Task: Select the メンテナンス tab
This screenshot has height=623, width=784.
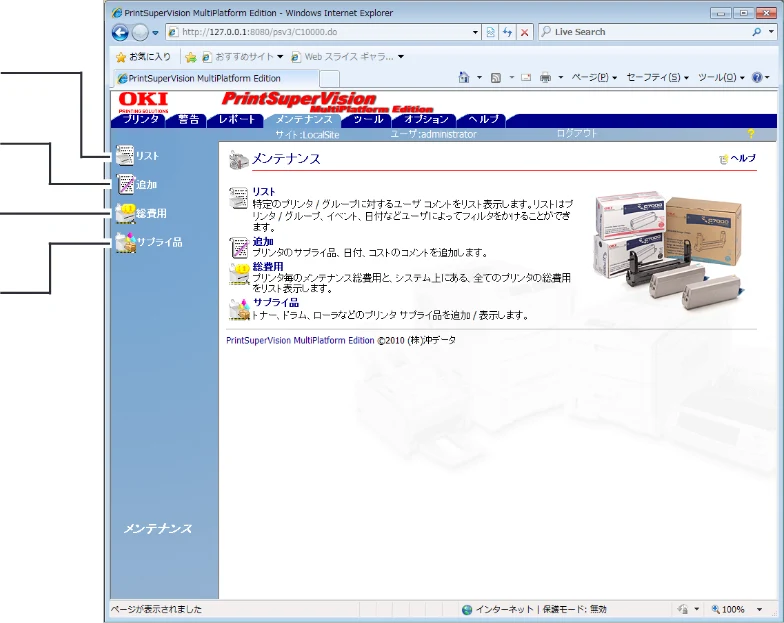Action: point(304,120)
